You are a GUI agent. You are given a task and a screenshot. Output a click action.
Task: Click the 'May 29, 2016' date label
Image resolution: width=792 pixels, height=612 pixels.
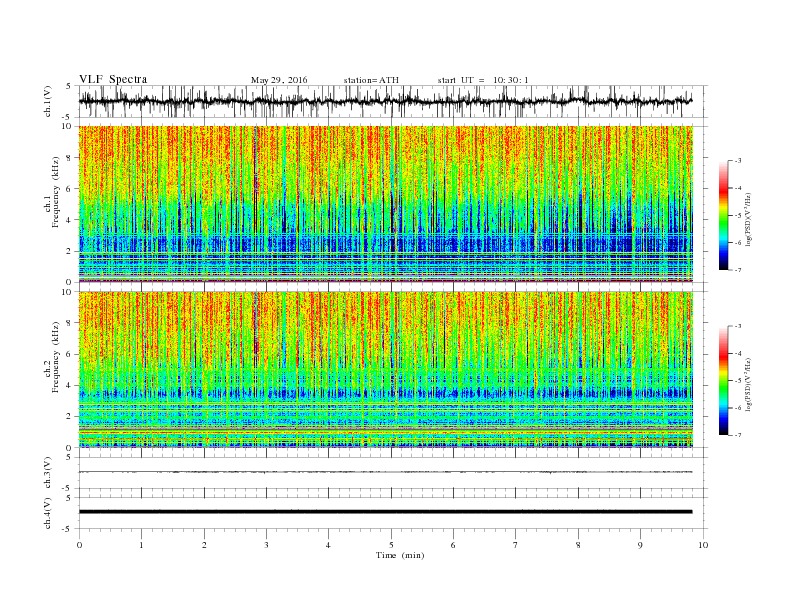pos(279,80)
